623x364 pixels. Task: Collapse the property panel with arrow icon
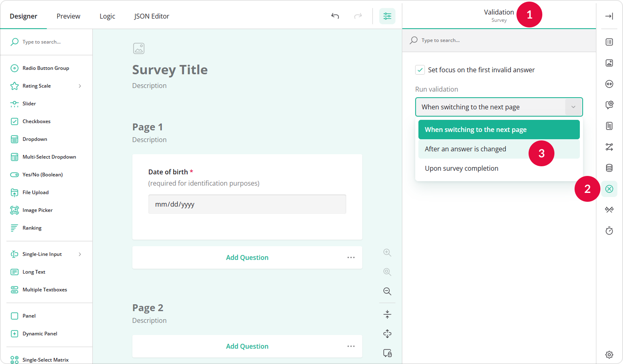[609, 16]
